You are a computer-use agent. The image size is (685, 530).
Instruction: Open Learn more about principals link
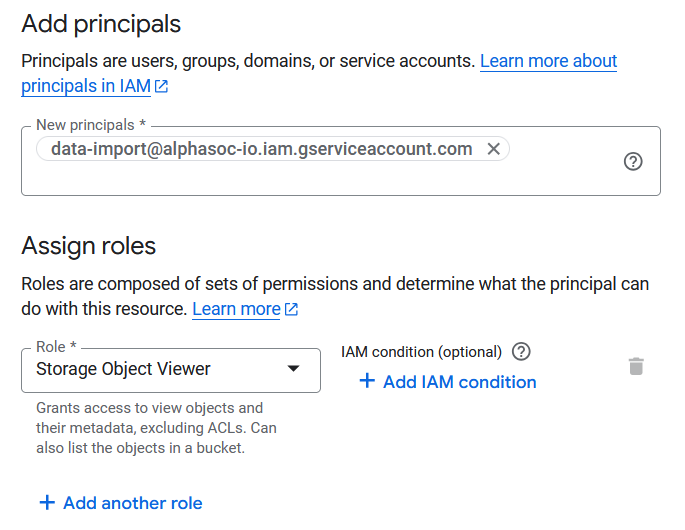tap(548, 61)
